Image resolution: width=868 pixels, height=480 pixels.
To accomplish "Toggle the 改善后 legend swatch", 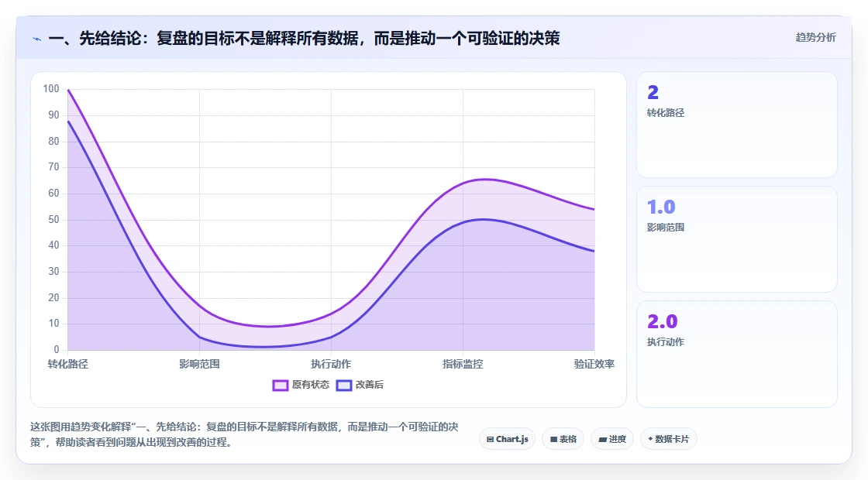I will tap(344, 385).
